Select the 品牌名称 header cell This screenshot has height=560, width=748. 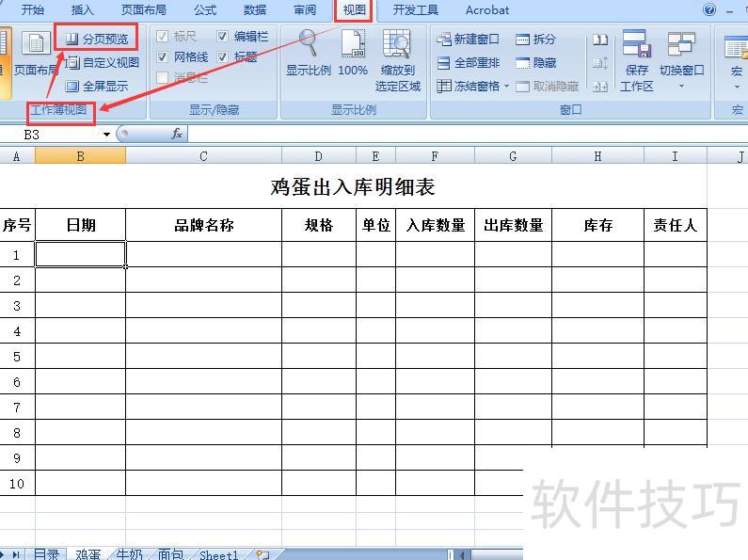click(x=203, y=225)
